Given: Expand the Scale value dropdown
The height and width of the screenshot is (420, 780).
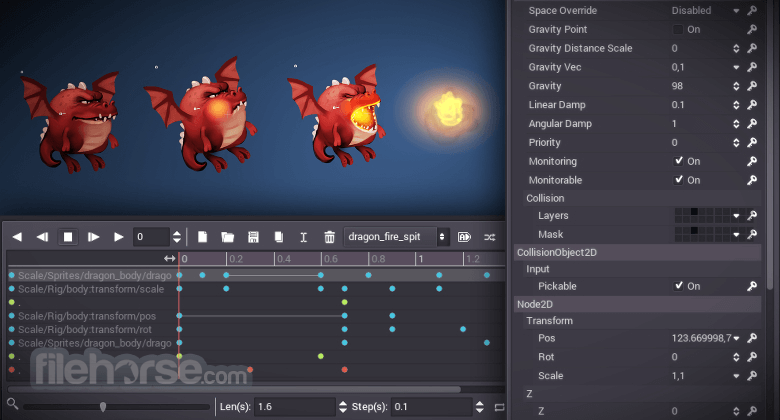Looking at the screenshot, I should coord(736,376).
